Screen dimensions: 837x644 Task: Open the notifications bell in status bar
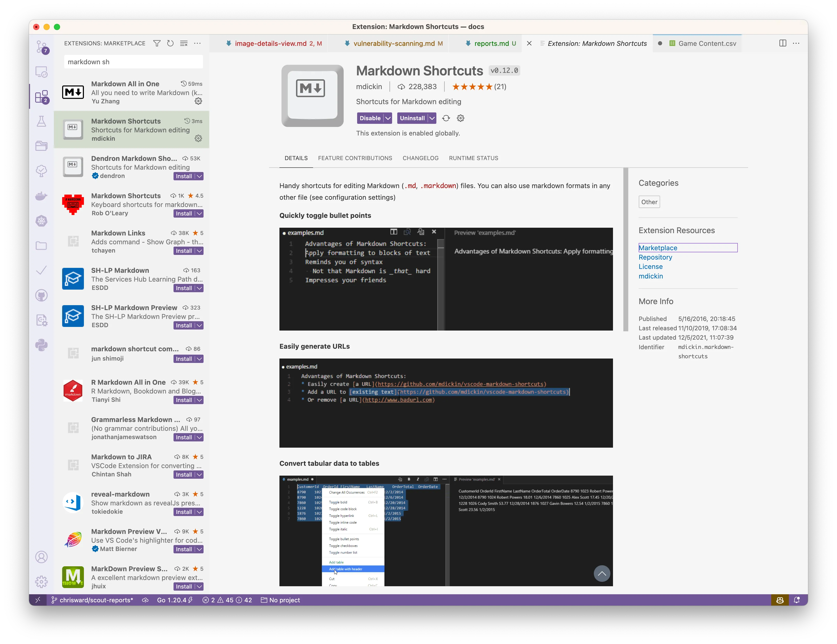point(797,600)
